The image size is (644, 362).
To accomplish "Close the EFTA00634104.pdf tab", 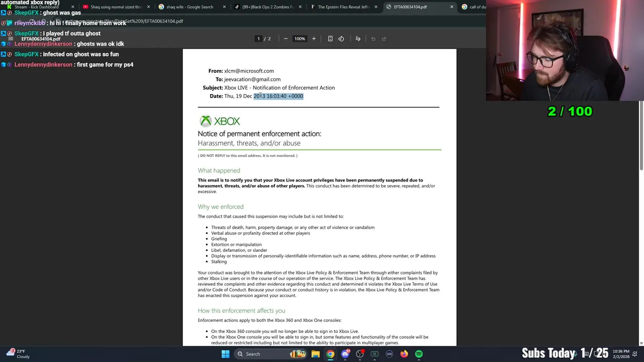I will click(451, 7).
